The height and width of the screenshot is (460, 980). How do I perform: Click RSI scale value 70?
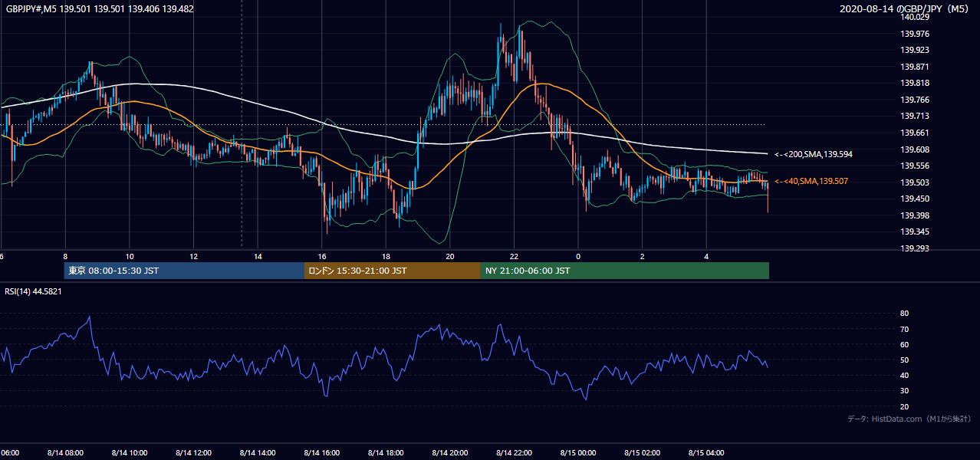(905, 329)
